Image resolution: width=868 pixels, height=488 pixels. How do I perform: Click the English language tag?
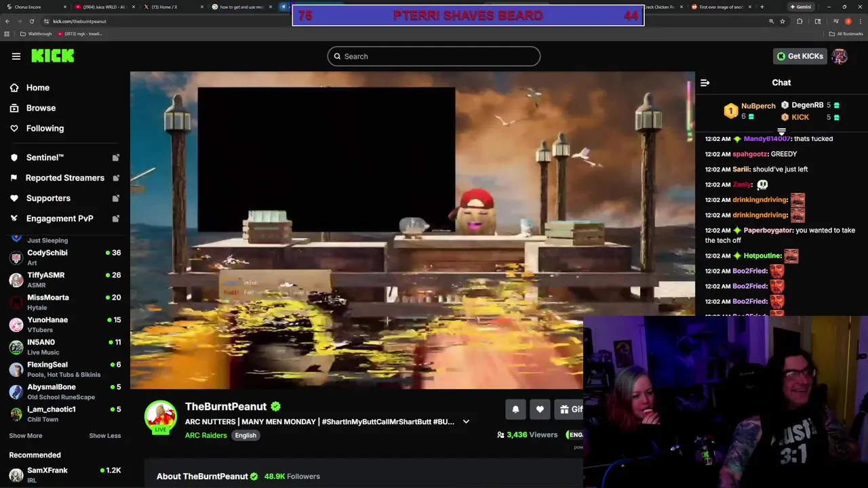245,435
